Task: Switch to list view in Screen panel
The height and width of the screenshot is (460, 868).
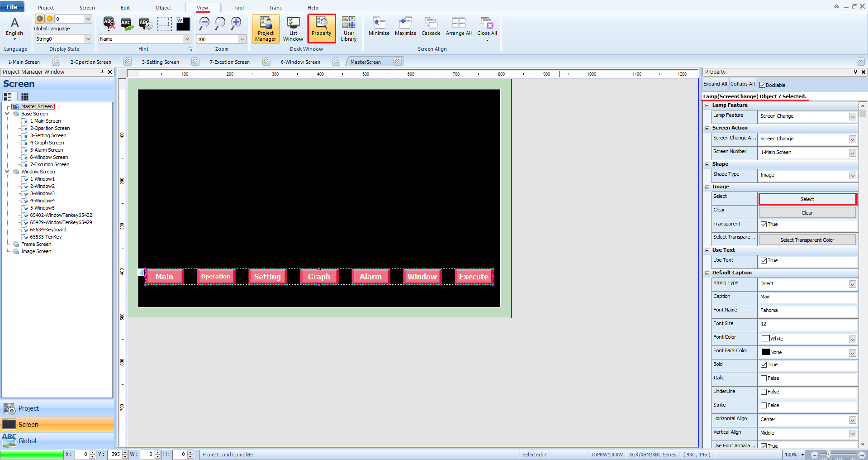Action: [8, 96]
